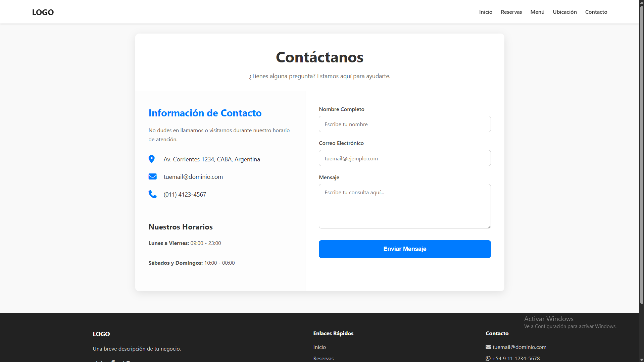Click the WhatsApp icon in the footer
The height and width of the screenshot is (362, 644).
point(488,358)
